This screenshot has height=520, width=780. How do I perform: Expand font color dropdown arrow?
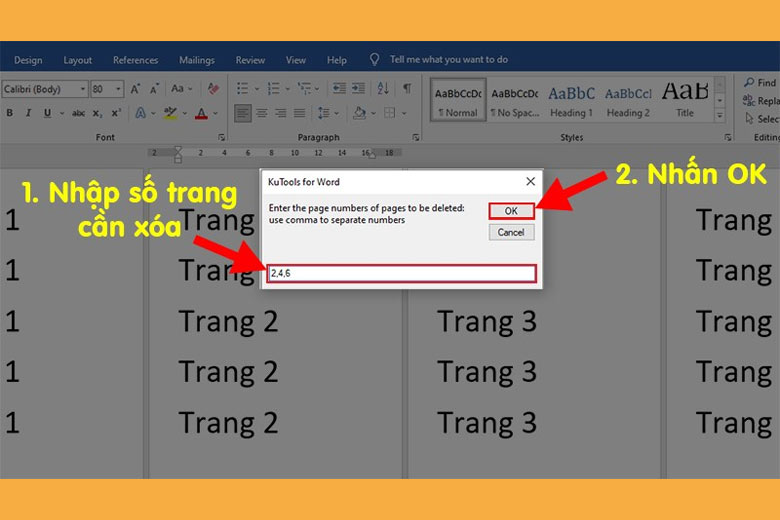[x=215, y=113]
